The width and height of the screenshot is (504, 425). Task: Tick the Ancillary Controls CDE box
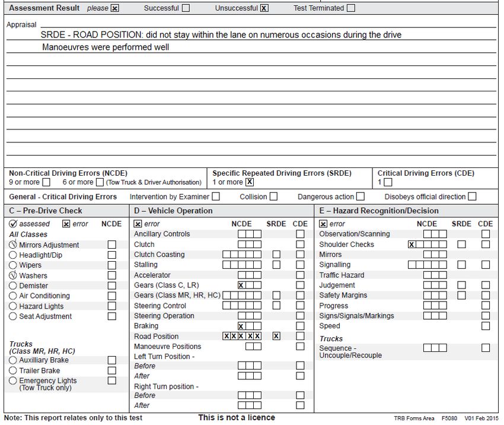pos(300,234)
